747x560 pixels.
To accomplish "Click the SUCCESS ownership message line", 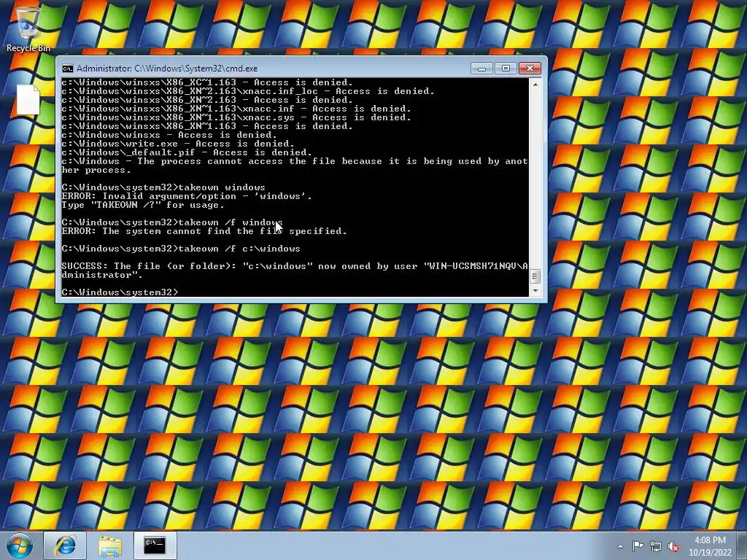I will (295, 271).
